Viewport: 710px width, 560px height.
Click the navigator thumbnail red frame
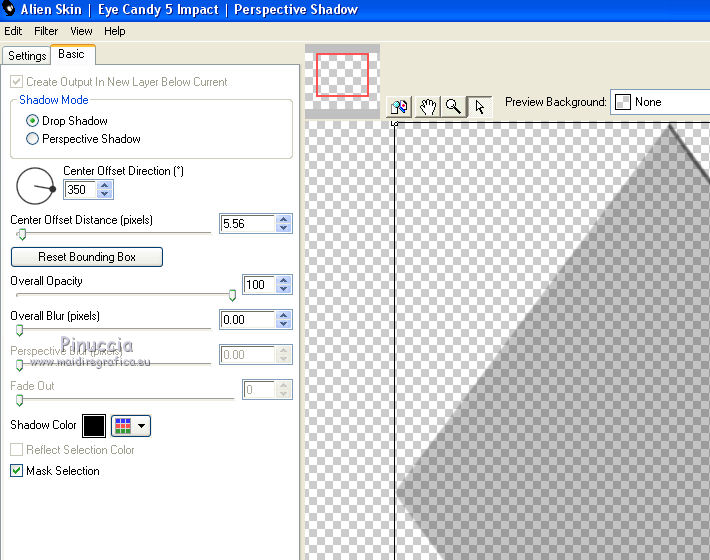coord(342,75)
